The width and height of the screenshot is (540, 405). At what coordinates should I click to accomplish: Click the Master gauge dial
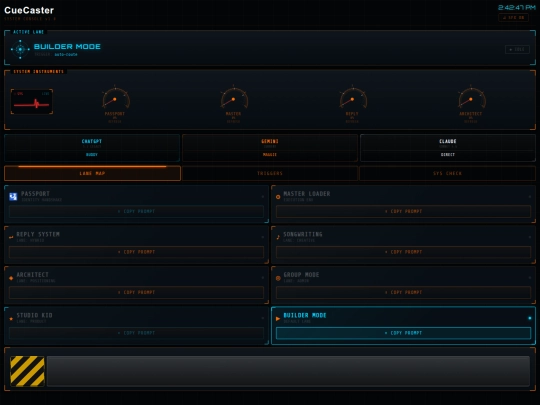point(234,98)
